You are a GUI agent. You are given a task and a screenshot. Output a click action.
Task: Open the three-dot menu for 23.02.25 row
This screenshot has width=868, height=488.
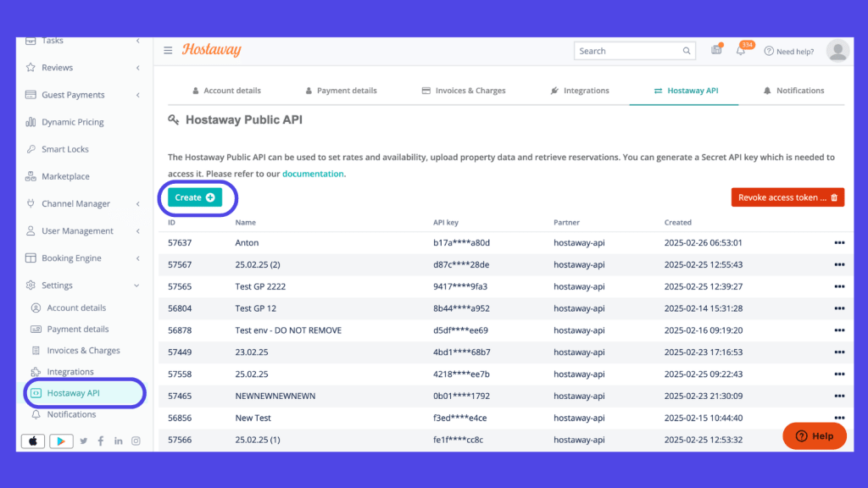tap(839, 352)
